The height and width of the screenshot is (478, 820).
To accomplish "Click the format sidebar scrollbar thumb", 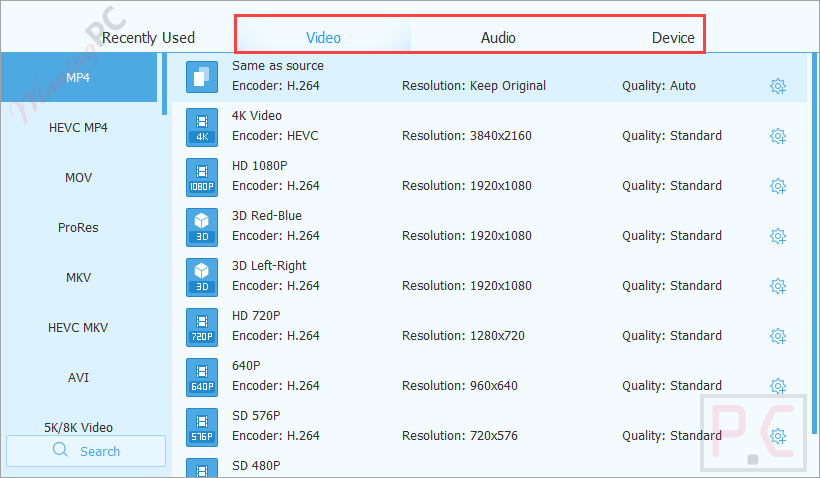I will click(x=164, y=84).
